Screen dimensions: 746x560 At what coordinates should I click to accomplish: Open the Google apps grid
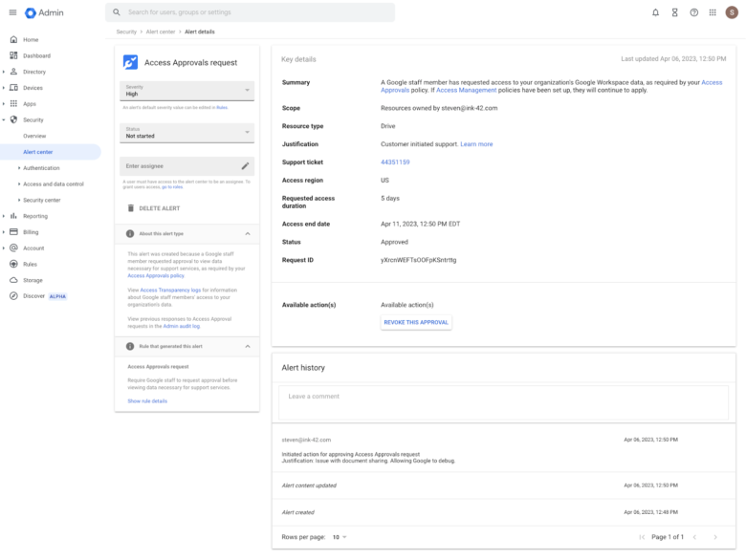point(713,12)
